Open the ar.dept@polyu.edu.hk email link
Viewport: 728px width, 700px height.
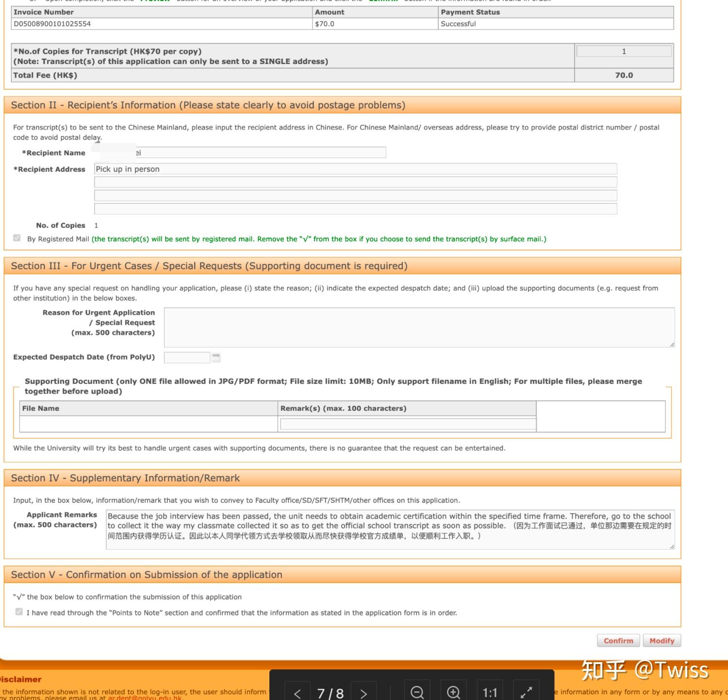[145, 698]
